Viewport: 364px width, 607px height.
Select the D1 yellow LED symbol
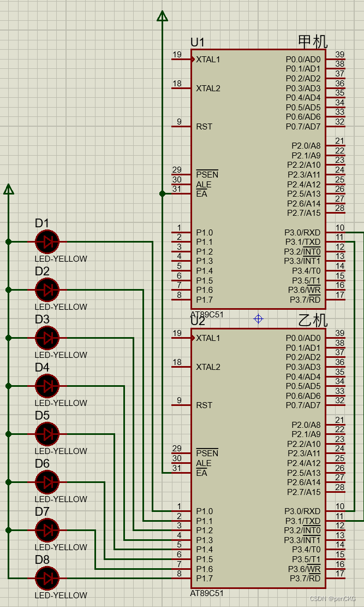[x=47, y=242]
